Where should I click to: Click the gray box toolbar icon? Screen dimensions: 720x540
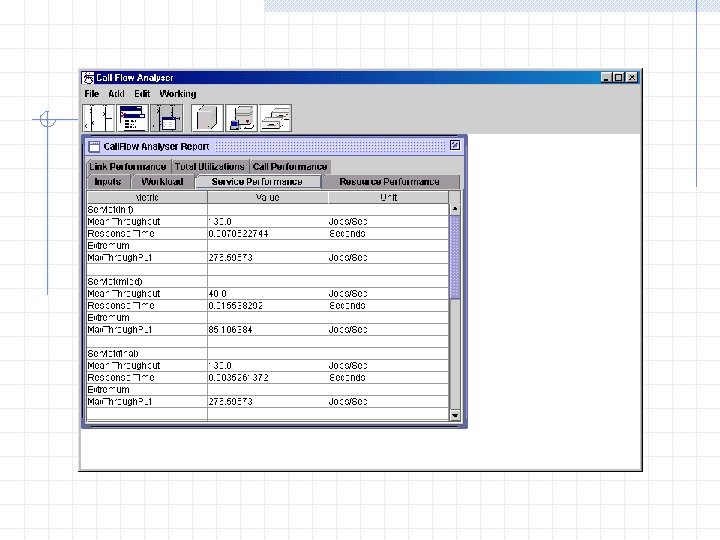click(208, 118)
